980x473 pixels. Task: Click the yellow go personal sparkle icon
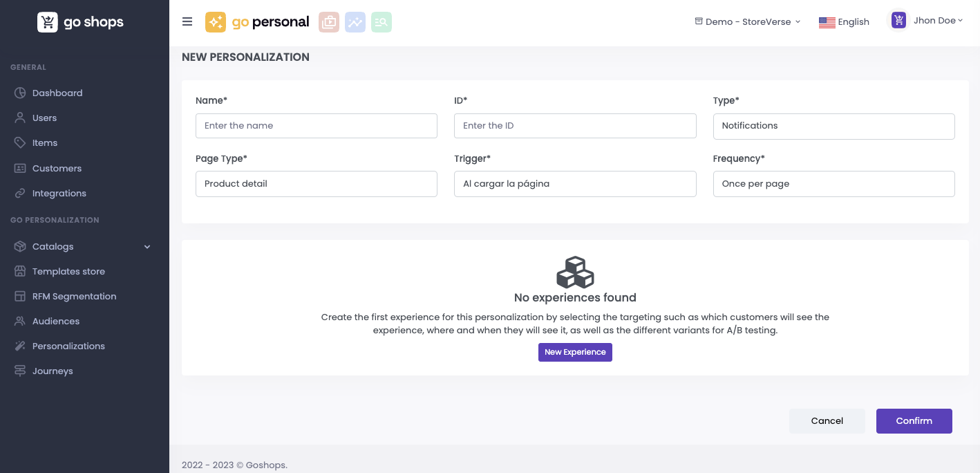click(216, 22)
